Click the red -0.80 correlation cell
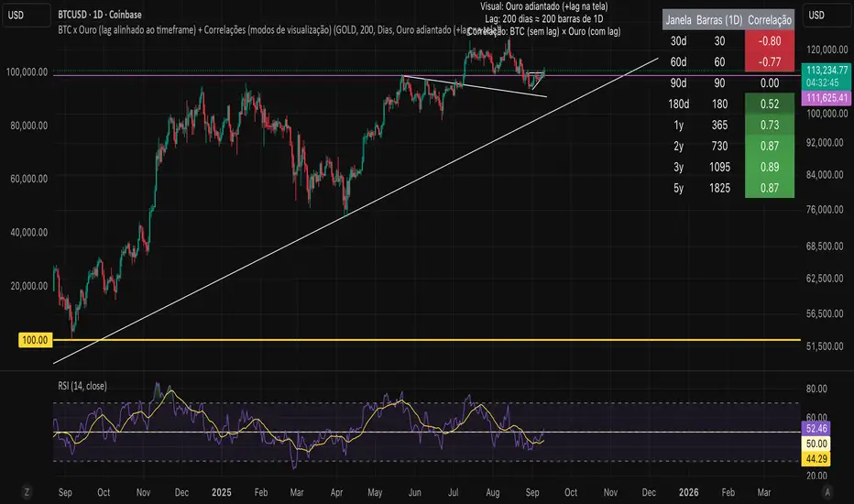This screenshot has height=504, width=854. (x=769, y=40)
